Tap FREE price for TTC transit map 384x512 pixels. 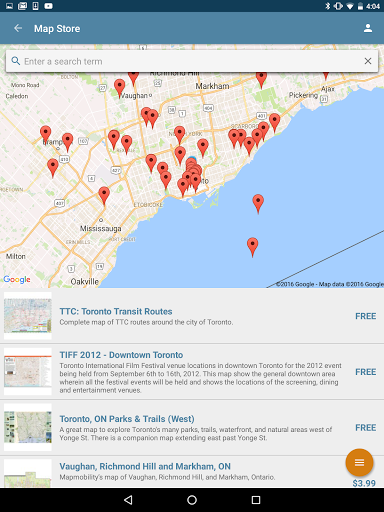click(x=365, y=316)
